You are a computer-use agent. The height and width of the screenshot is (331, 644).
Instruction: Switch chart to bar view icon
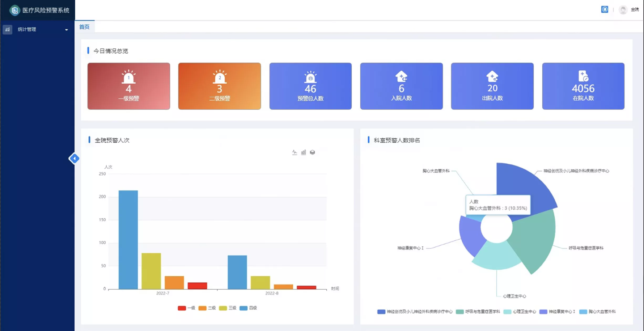303,152
